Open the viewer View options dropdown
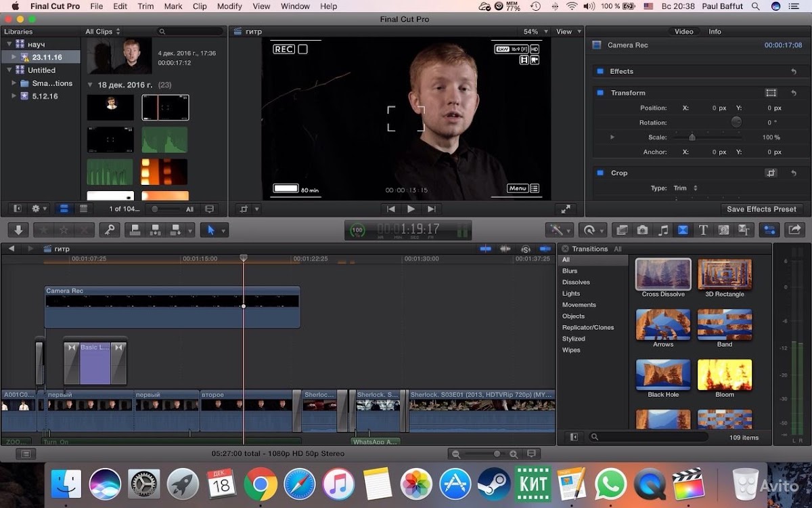Image resolution: width=812 pixels, height=508 pixels. 567,31
